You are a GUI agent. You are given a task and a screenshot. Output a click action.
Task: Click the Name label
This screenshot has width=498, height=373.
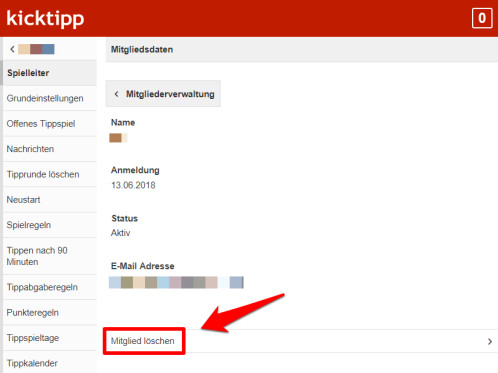(x=123, y=123)
